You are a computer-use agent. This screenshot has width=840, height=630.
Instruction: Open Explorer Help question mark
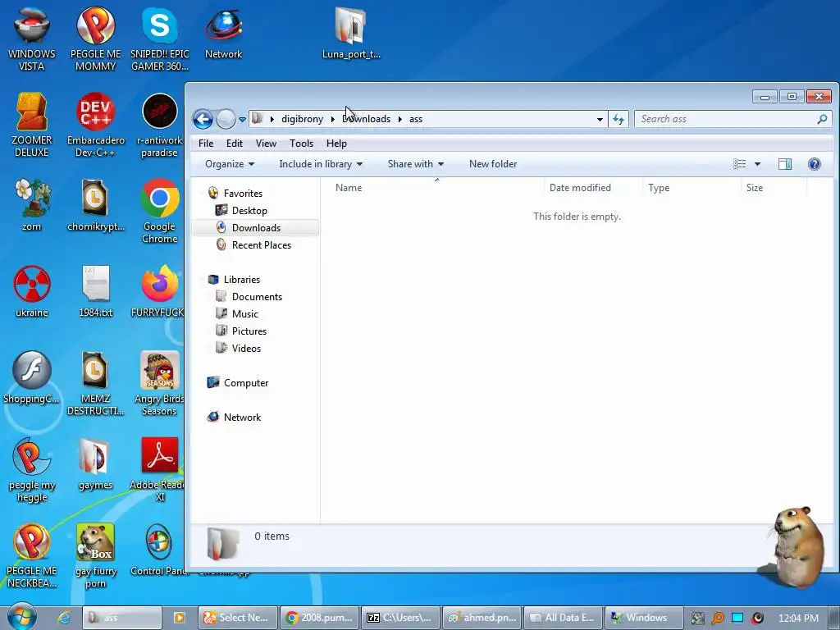pyautogui.click(x=815, y=164)
